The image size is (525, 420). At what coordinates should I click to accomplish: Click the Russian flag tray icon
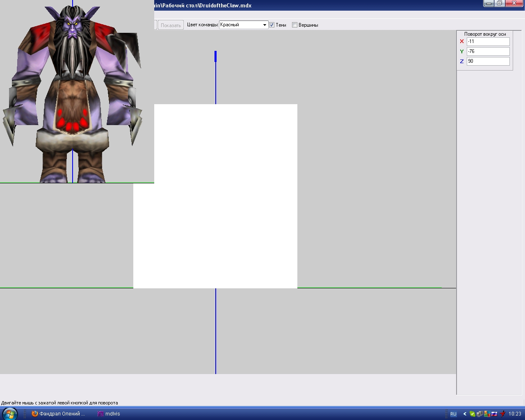coord(494,414)
